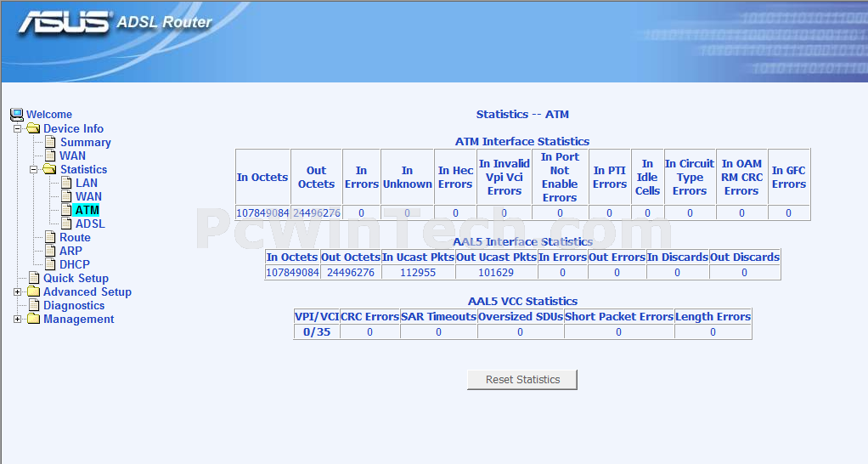This screenshot has width=868, height=464.
Task: Open Advanced Setup link
Action: tap(87, 291)
